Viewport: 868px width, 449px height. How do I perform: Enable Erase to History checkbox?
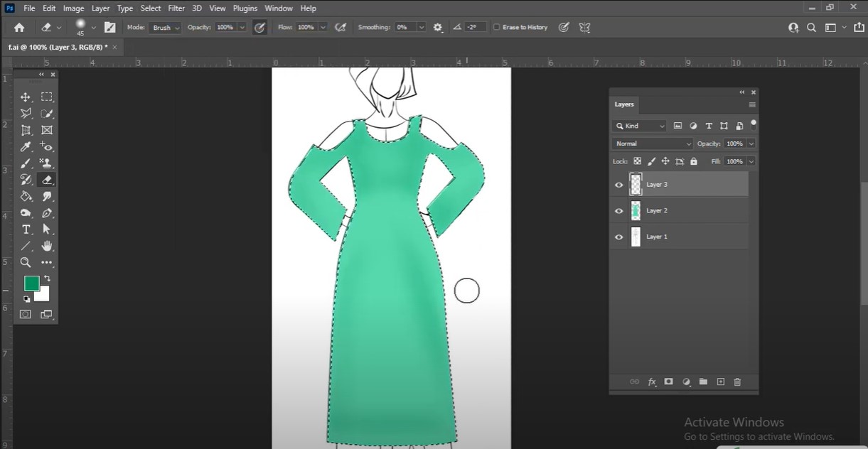click(x=496, y=28)
